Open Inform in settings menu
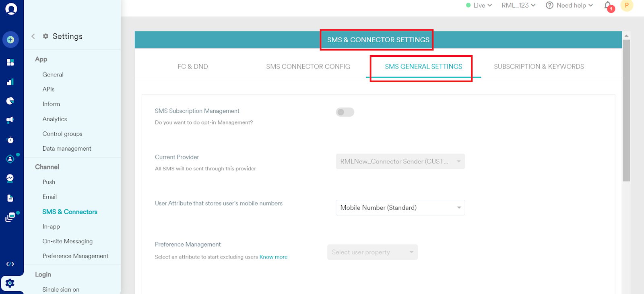This screenshot has width=644, height=294. [51, 104]
